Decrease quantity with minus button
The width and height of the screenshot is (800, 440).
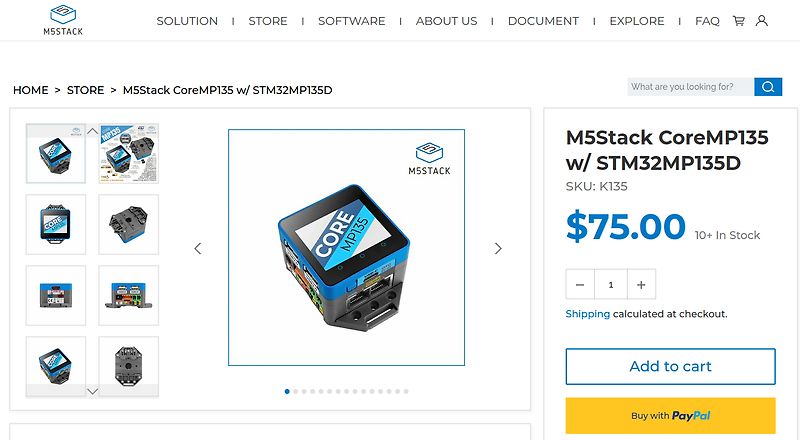pyautogui.click(x=580, y=285)
